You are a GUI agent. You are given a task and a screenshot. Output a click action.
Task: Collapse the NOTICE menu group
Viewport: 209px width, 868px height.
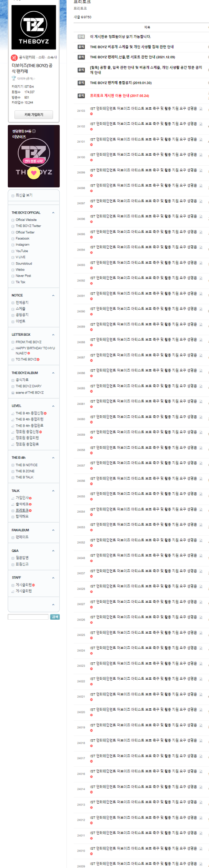coord(53,295)
